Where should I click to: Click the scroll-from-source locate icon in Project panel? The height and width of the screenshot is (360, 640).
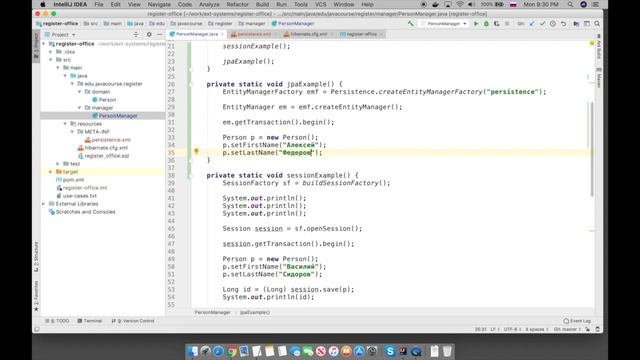[x=136, y=35]
